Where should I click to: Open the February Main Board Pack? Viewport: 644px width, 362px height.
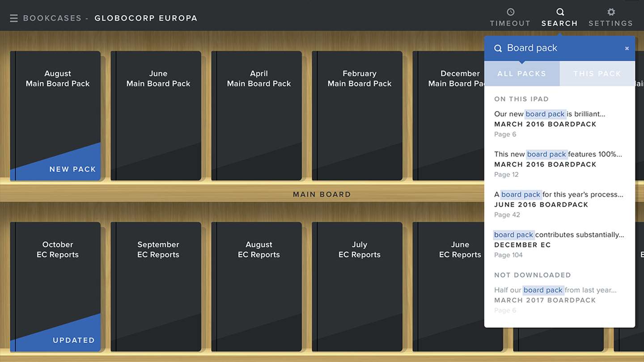pyautogui.click(x=357, y=116)
